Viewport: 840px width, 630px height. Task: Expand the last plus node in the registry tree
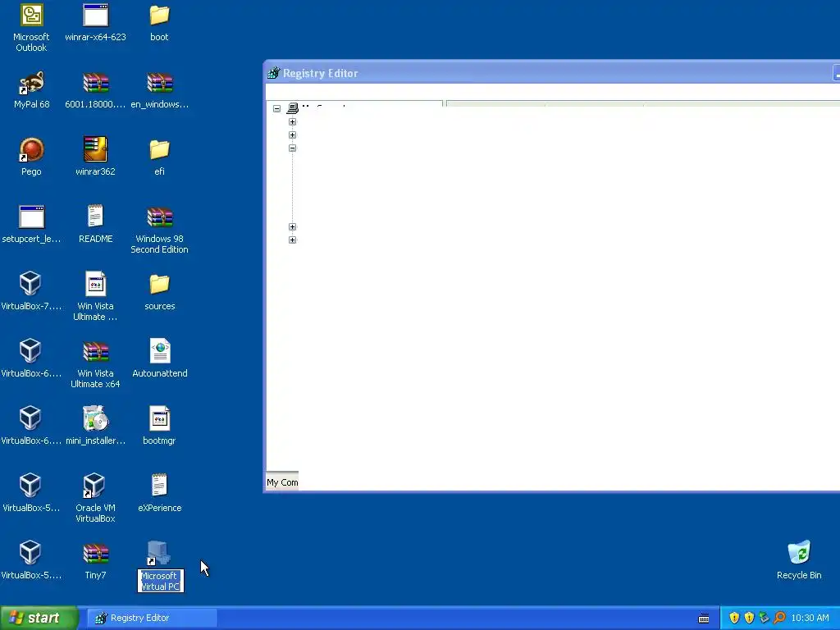[293, 240]
